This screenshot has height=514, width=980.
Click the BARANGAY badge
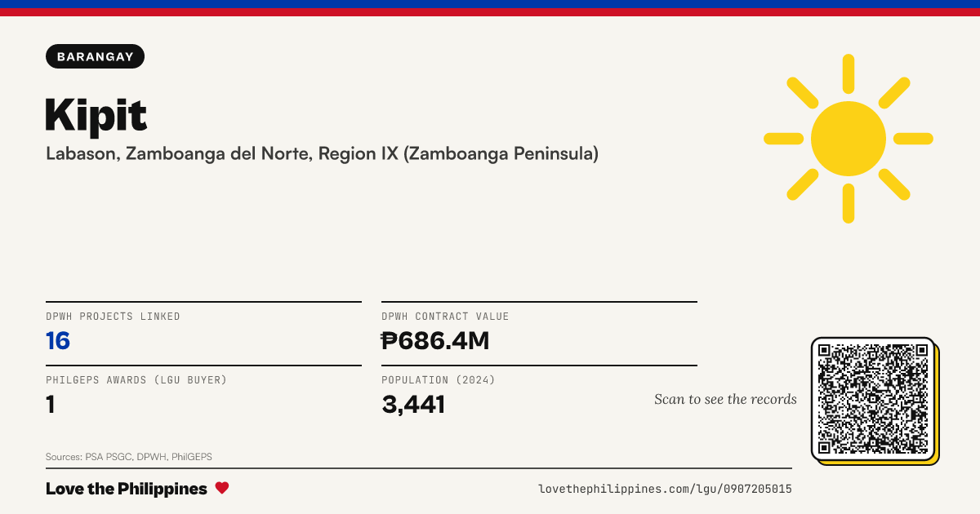96,56
